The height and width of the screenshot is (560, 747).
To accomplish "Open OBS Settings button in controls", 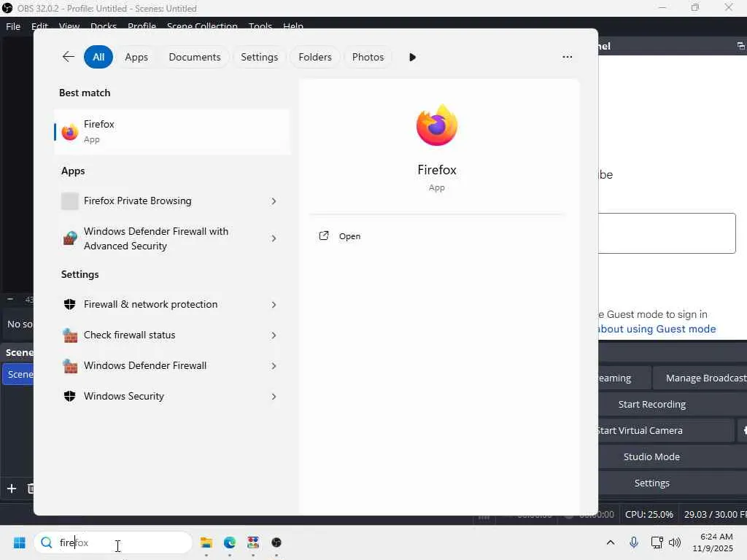I will coord(672,483).
